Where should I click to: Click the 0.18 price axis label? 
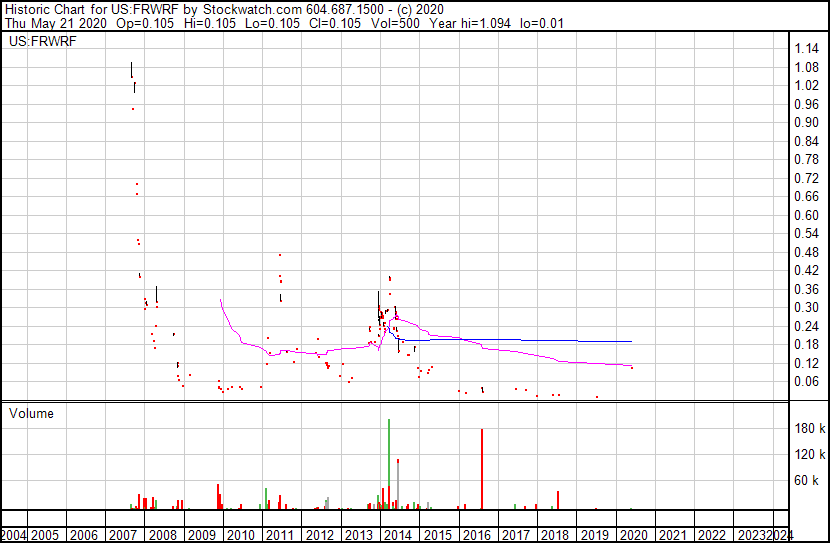point(807,345)
